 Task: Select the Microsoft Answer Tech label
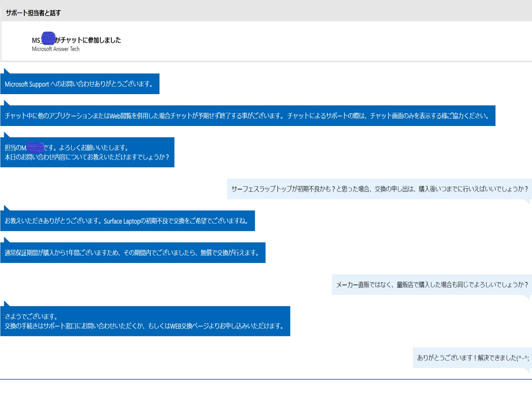coord(56,49)
